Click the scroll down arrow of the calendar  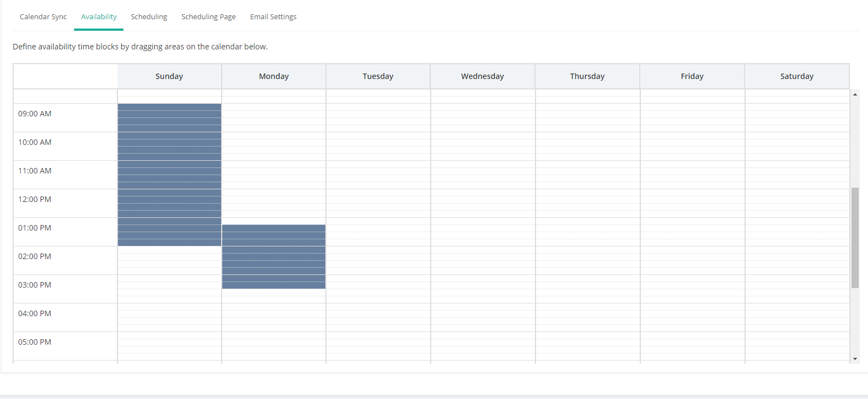[855, 359]
